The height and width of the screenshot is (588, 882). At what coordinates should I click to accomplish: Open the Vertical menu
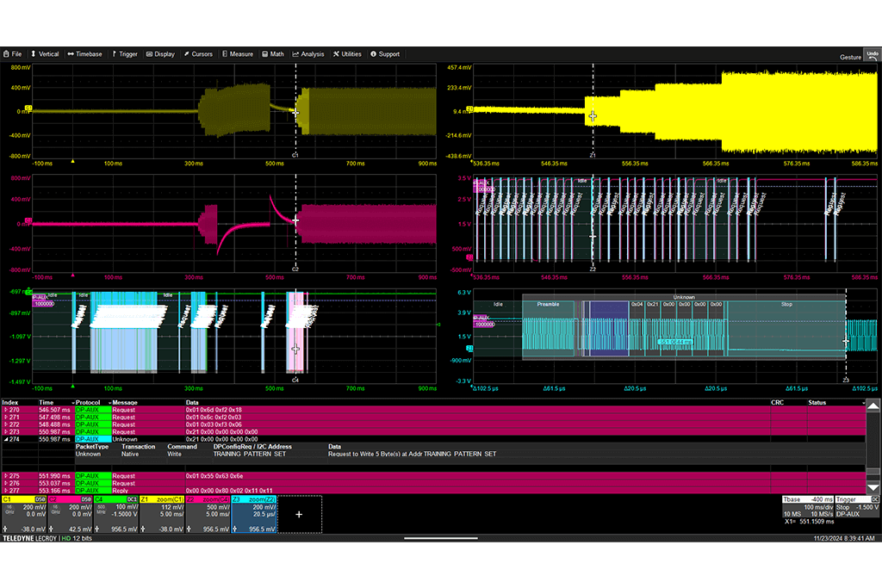point(45,53)
